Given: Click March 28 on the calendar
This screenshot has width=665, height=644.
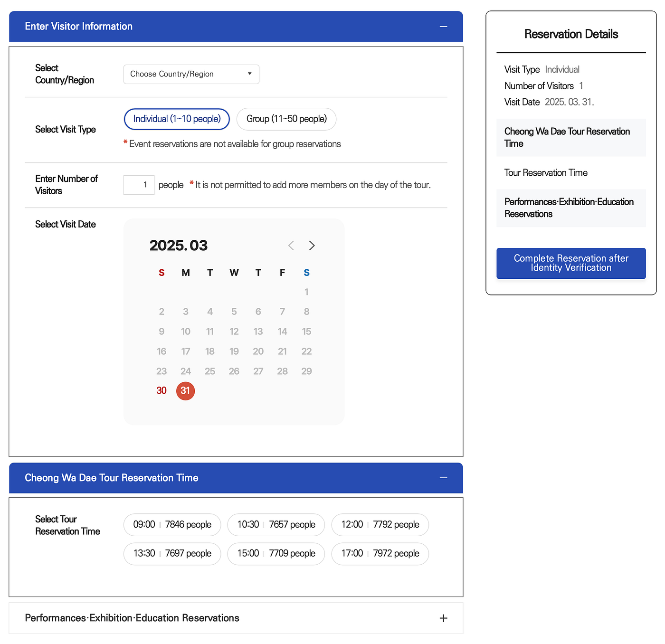Looking at the screenshot, I should click(x=282, y=371).
